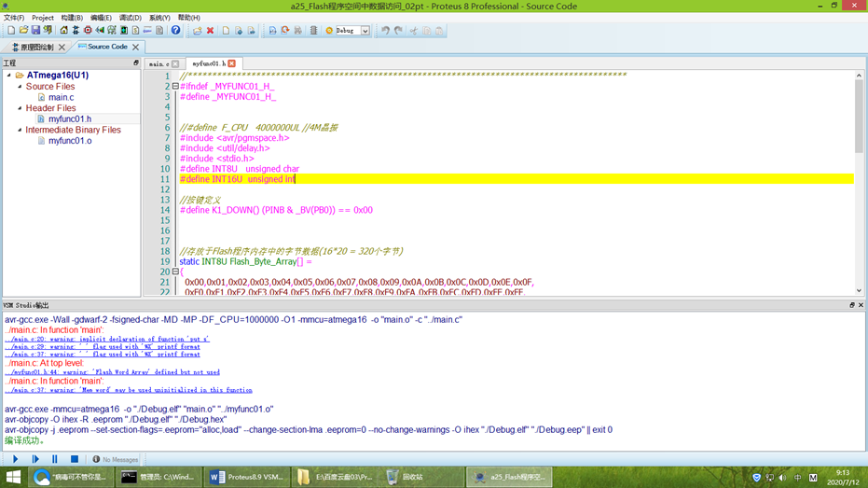Collapse the Header Files folder
868x488 pixels.
[20, 108]
